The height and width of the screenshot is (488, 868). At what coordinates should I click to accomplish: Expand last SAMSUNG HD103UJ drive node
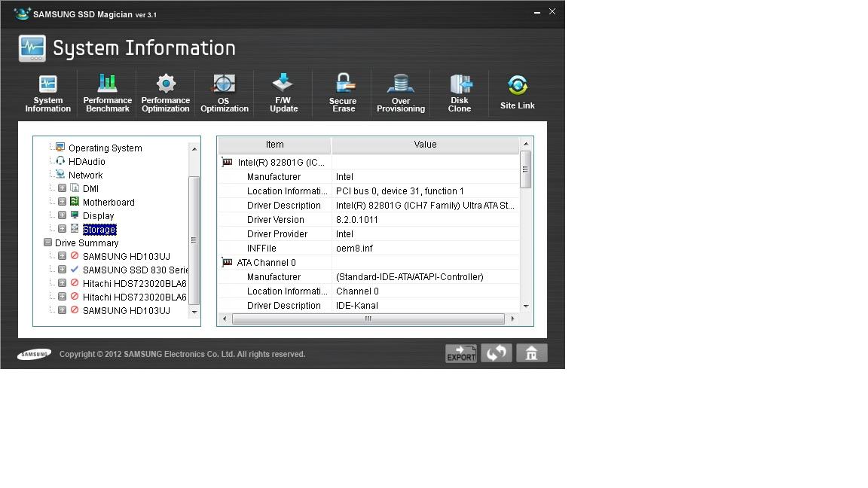[62, 310]
